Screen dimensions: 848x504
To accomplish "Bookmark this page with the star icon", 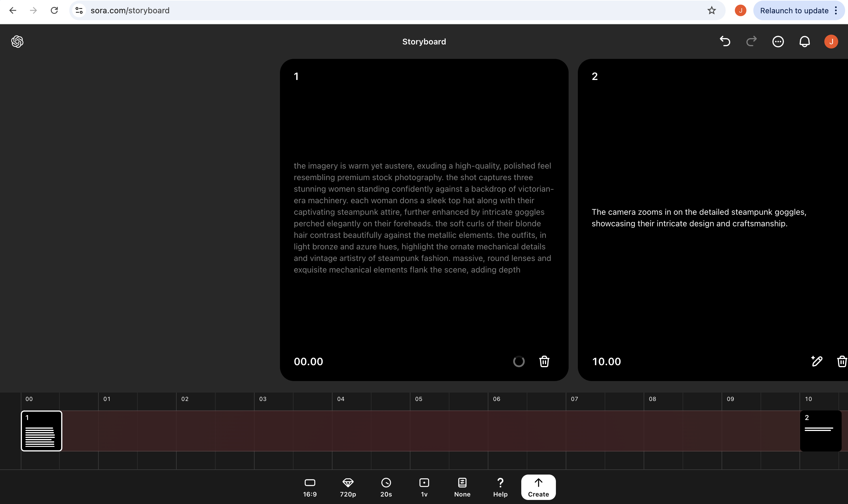I will [x=711, y=10].
